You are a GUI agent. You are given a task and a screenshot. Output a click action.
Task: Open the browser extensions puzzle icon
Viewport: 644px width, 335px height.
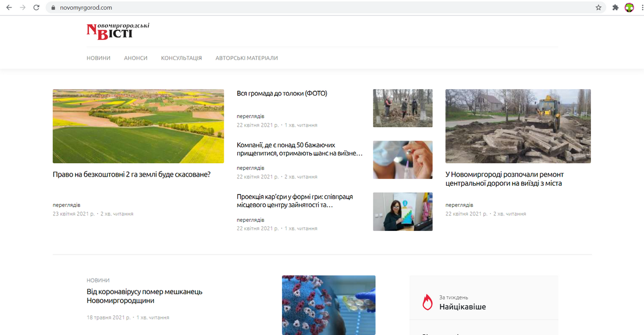point(616,8)
